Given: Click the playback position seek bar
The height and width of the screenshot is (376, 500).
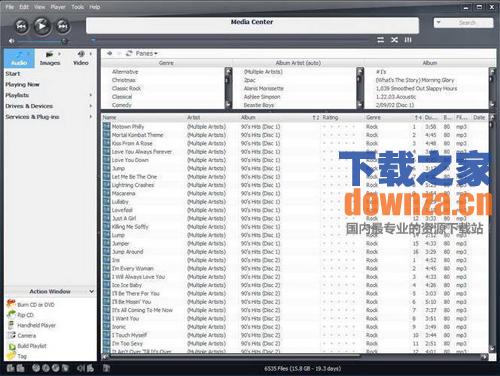Looking at the screenshot, I should [x=230, y=40].
